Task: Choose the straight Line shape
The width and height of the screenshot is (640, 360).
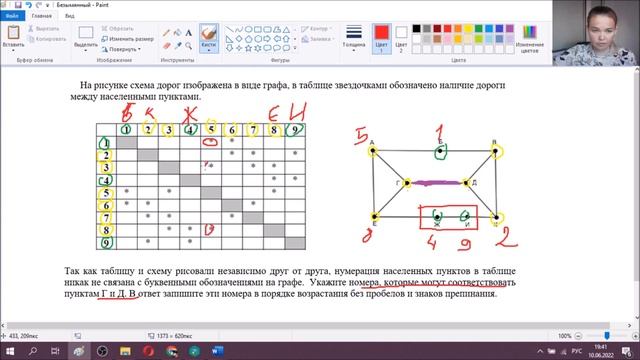Action: (x=229, y=29)
